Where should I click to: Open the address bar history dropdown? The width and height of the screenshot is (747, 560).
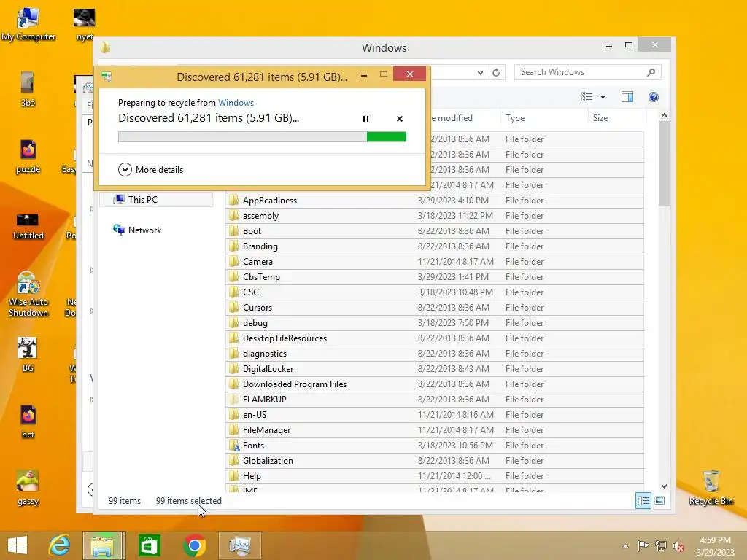[480, 72]
